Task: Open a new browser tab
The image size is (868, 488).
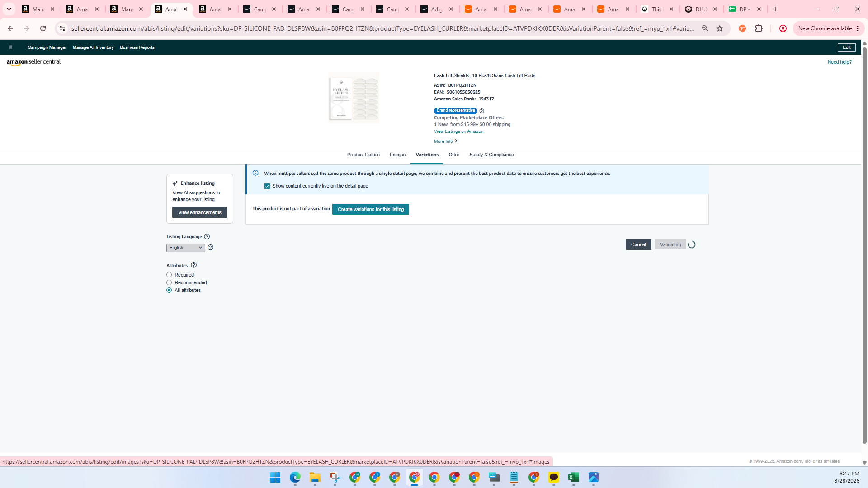Action: click(775, 9)
